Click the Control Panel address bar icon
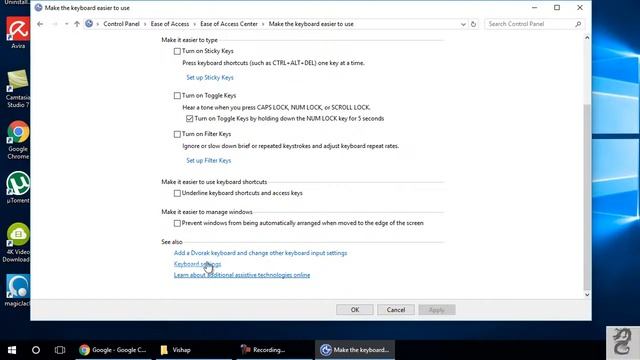 pyautogui.click(x=89, y=24)
